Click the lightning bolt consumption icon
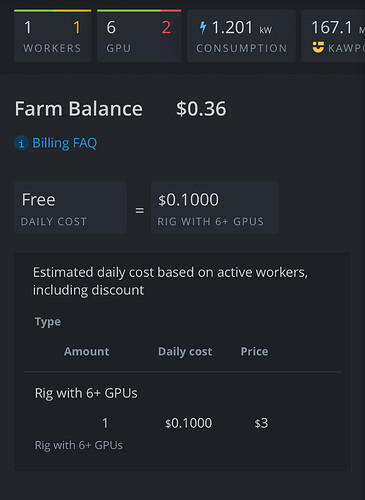Image resolution: width=365 pixels, height=500 pixels. pos(203,28)
